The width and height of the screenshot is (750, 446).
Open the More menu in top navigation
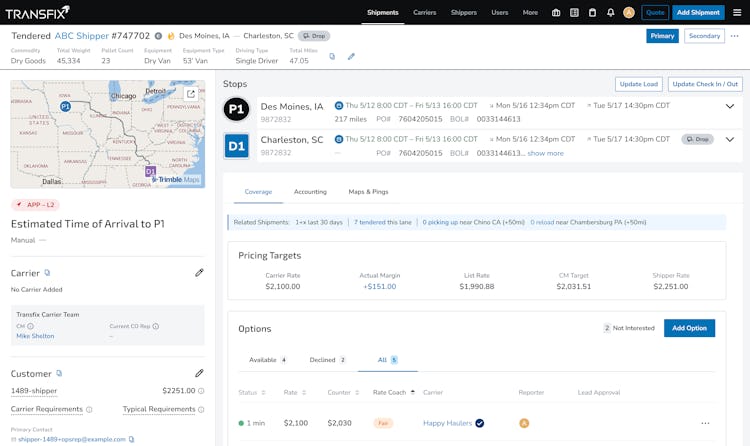[530, 12]
